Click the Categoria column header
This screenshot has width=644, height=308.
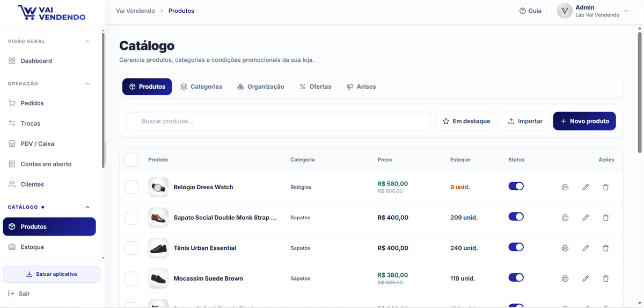(303, 160)
